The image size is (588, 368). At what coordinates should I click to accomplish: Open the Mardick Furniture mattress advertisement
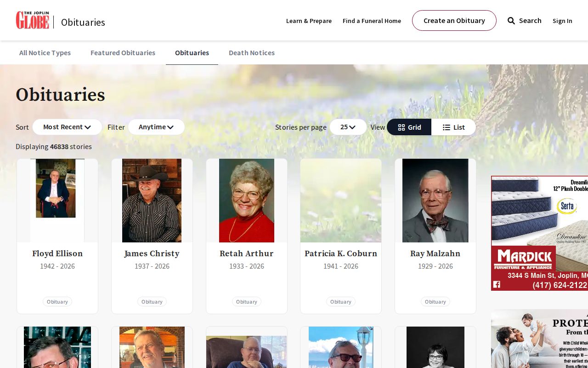click(539, 233)
